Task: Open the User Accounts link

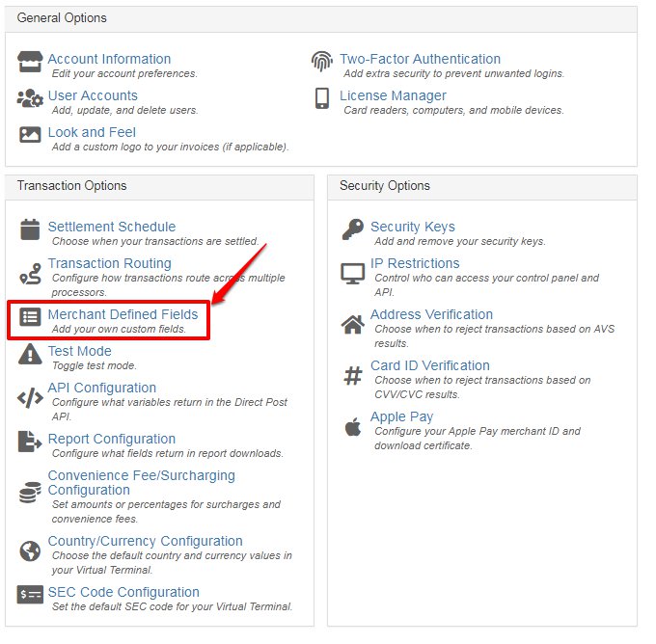Action: 93,95
